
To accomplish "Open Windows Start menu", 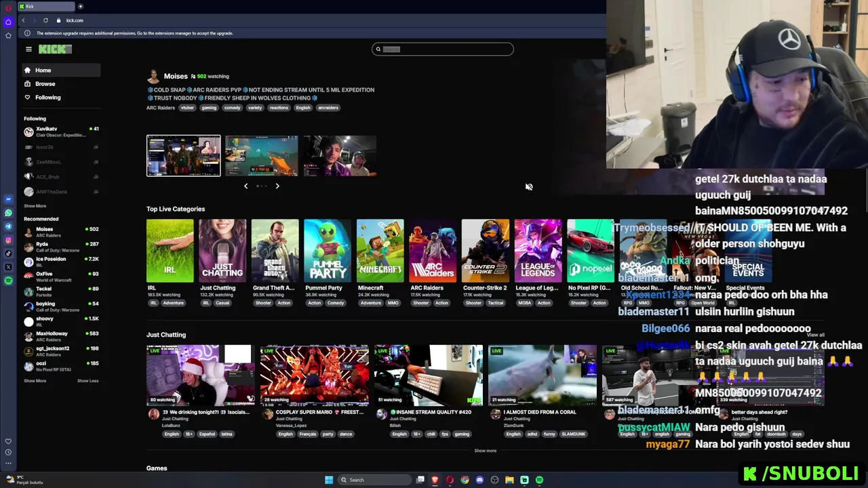I will click(329, 480).
